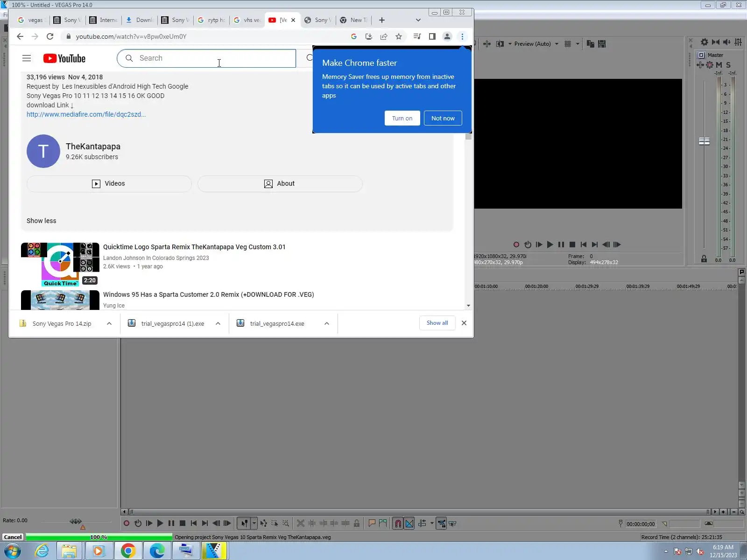Expand options for Sony Vegas Pro 14.zip download
747x560 pixels.
click(109, 323)
